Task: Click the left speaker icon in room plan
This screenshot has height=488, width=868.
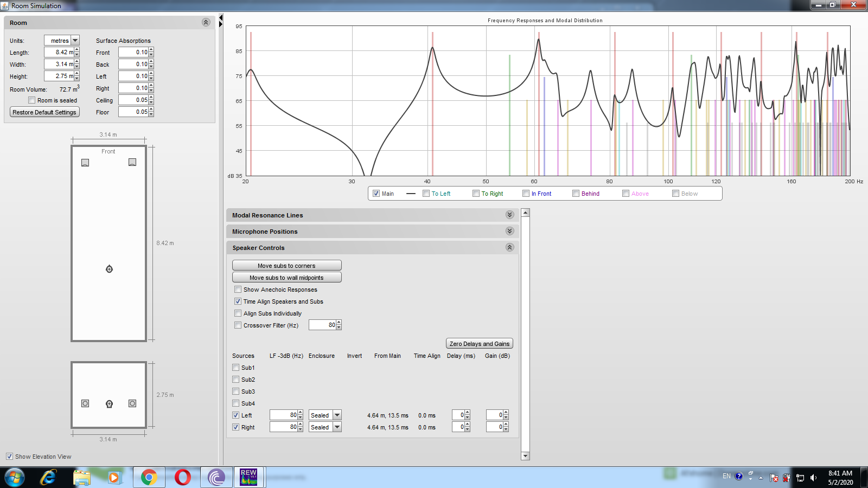Action: [x=85, y=163]
